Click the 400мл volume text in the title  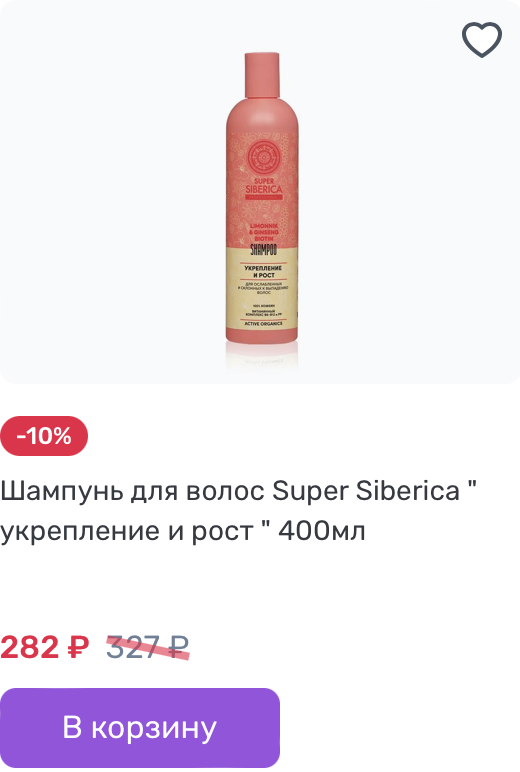point(322,531)
